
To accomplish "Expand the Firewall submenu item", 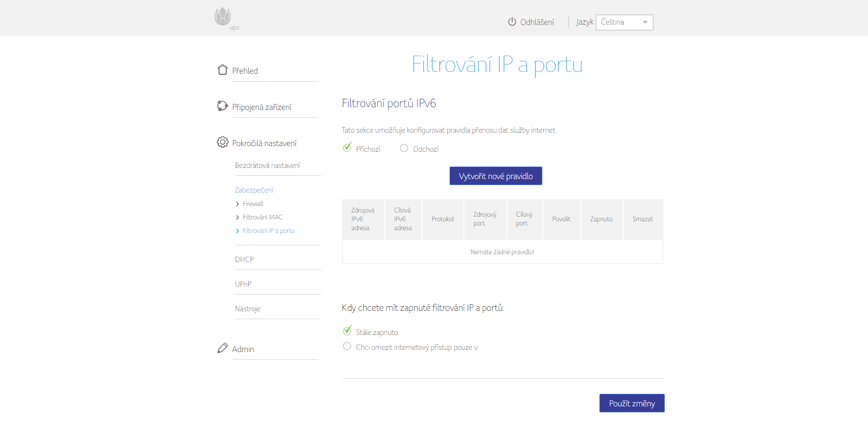I will pos(253,204).
